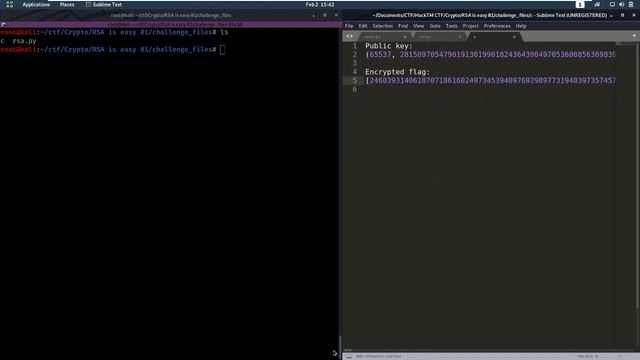Image resolution: width=640 pixels, height=360 pixels.
Task: Maximize the Sublime Text window
Action: pos(622,15)
